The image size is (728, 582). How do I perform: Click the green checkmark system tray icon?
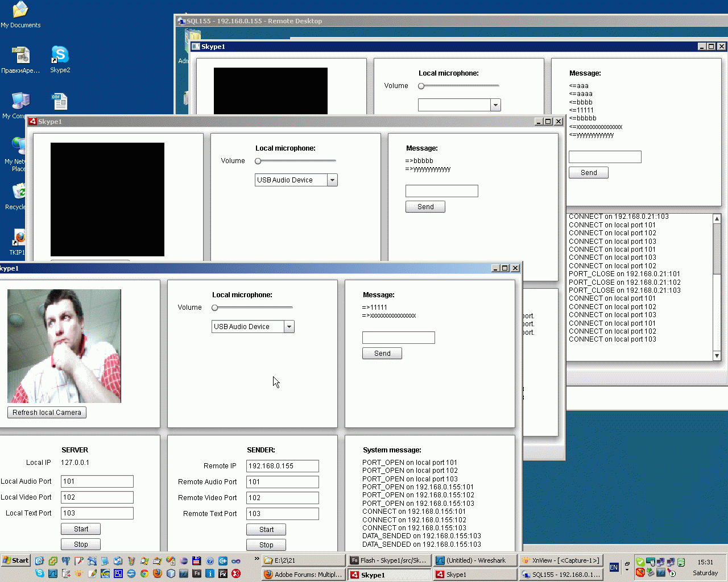tap(640, 562)
